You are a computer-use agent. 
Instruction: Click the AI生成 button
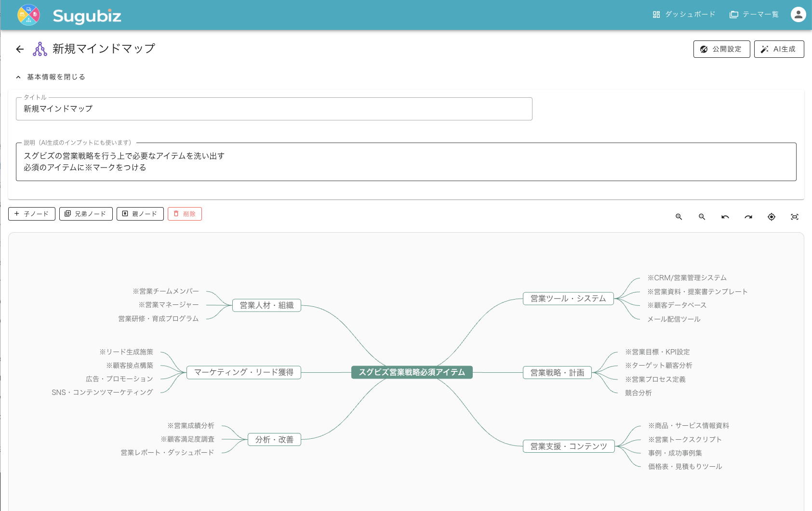click(779, 49)
